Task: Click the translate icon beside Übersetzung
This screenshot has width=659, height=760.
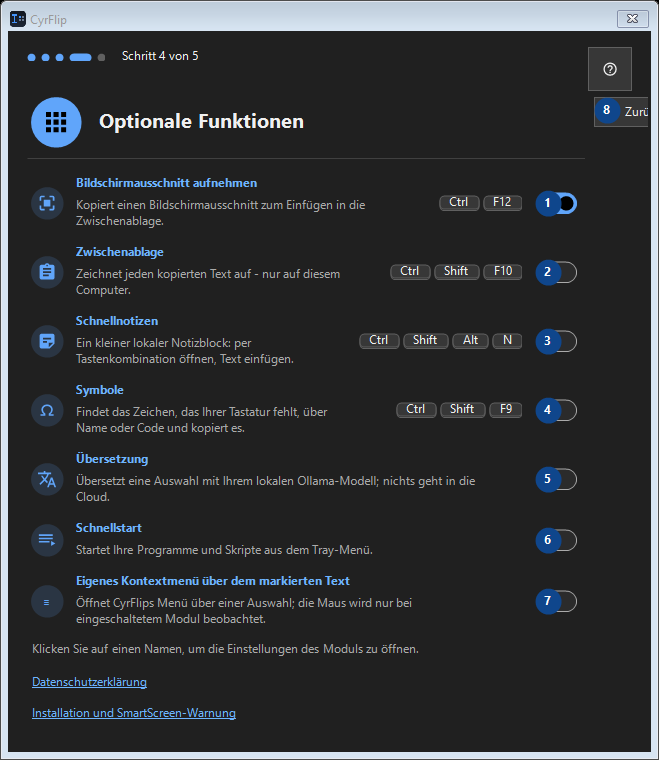Action: pos(47,479)
